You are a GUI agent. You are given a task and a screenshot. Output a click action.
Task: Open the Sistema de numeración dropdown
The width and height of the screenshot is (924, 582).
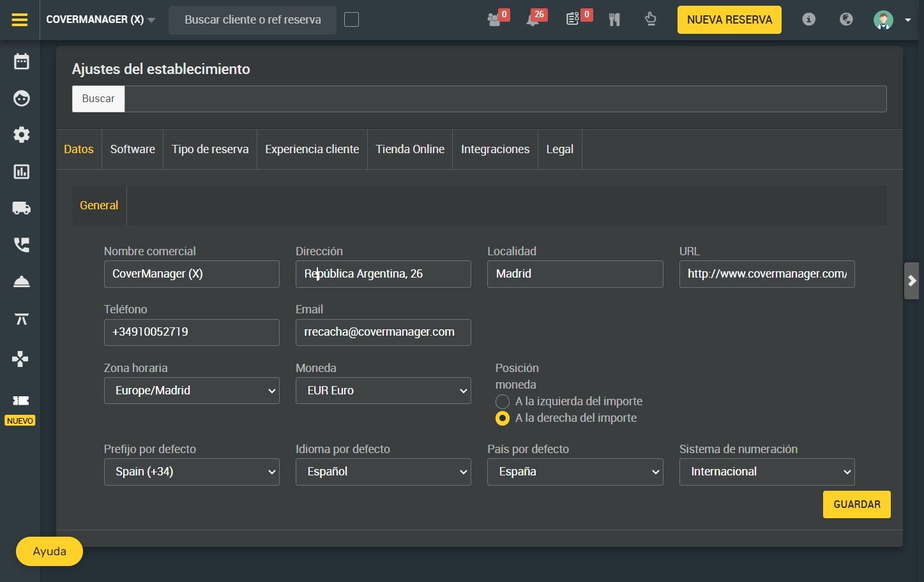(x=767, y=472)
